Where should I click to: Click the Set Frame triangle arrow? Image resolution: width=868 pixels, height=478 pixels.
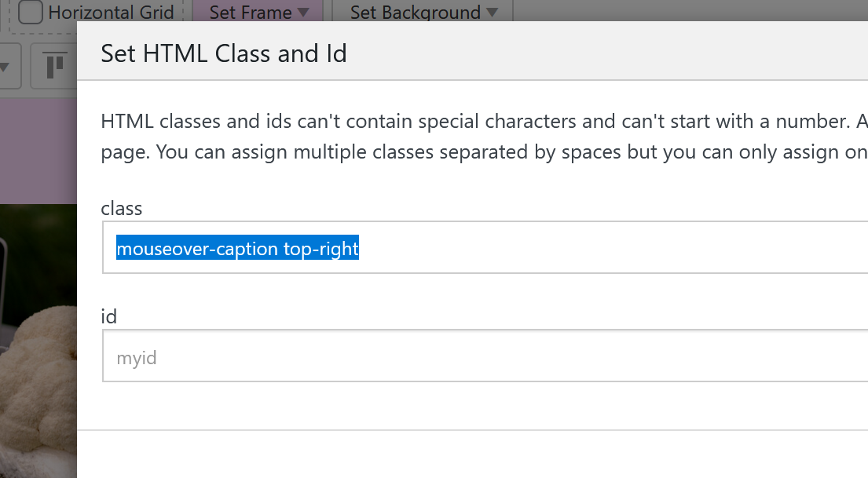click(303, 13)
